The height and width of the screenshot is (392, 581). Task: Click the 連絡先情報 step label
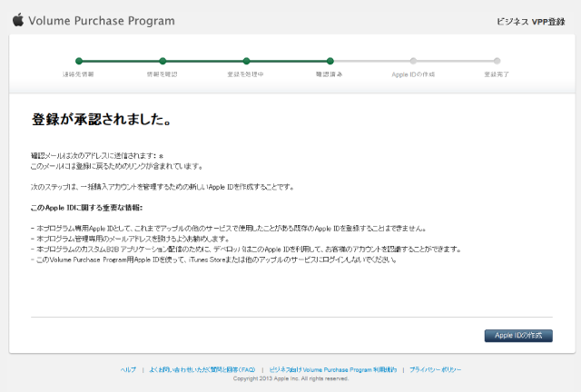pos(78,73)
